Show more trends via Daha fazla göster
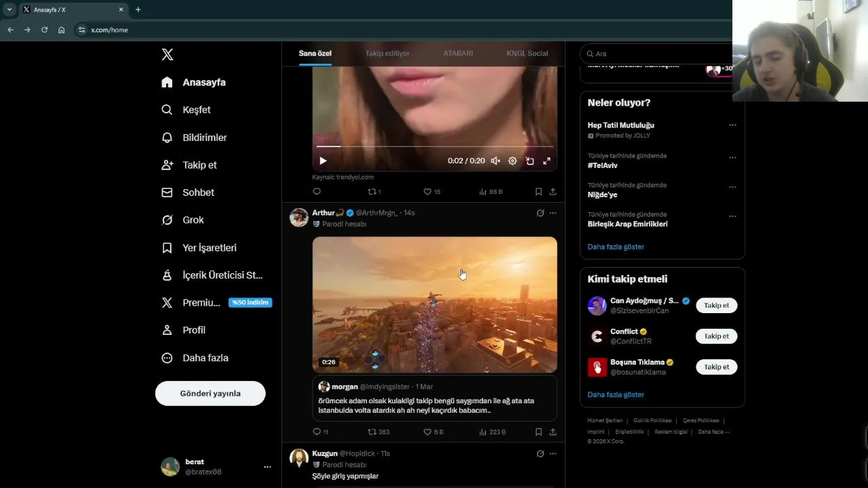 (616, 247)
